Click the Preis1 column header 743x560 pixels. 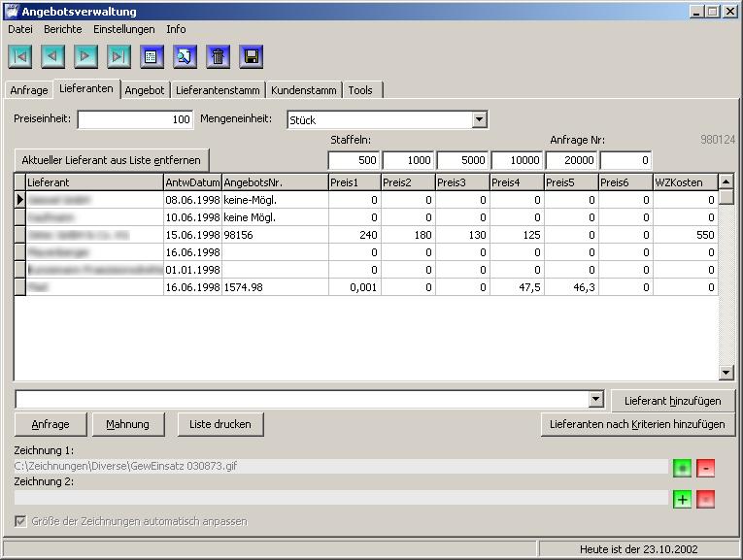(355, 182)
